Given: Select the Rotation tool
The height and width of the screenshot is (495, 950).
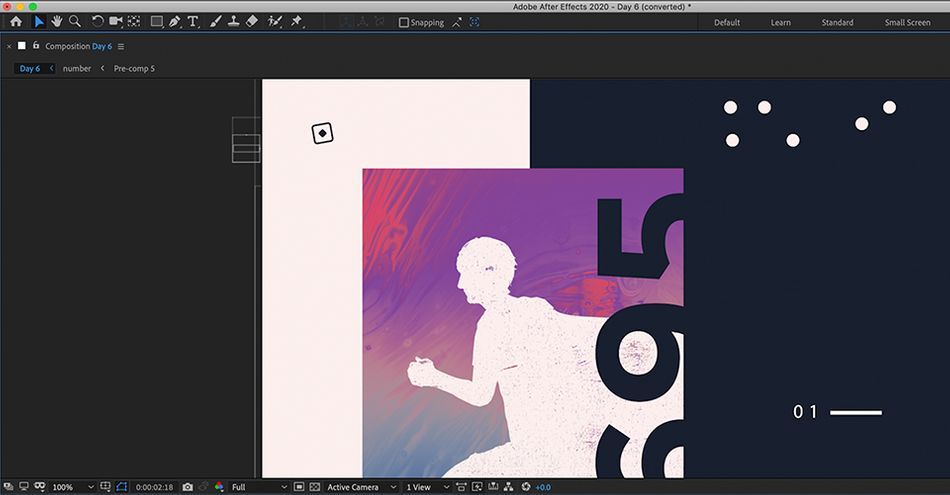Looking at the screenshot, I should (97, 22).
